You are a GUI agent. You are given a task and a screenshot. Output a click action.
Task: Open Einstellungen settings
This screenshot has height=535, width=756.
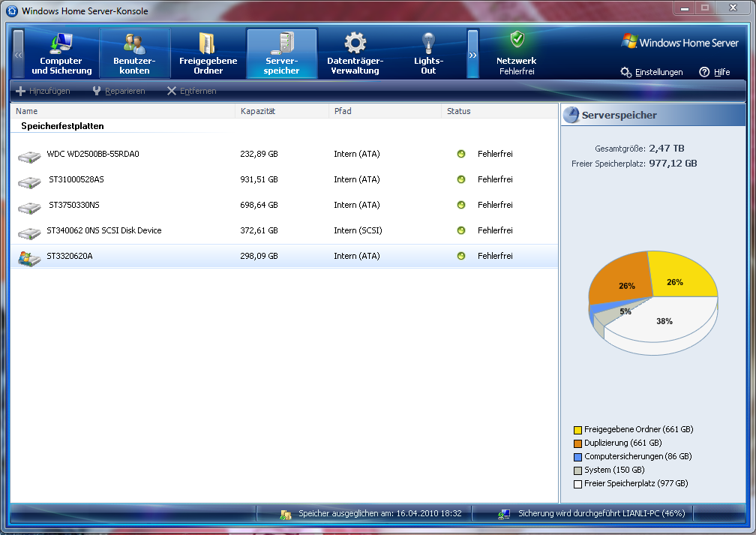651,72
